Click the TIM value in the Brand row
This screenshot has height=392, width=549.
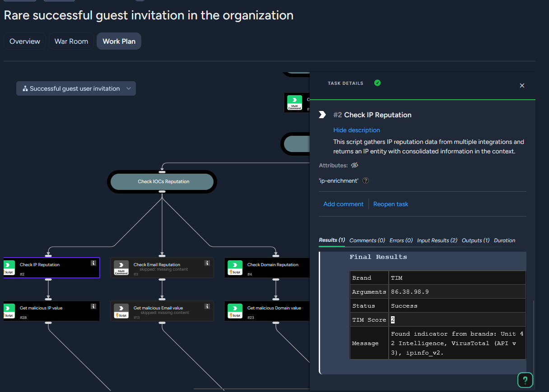396,278
